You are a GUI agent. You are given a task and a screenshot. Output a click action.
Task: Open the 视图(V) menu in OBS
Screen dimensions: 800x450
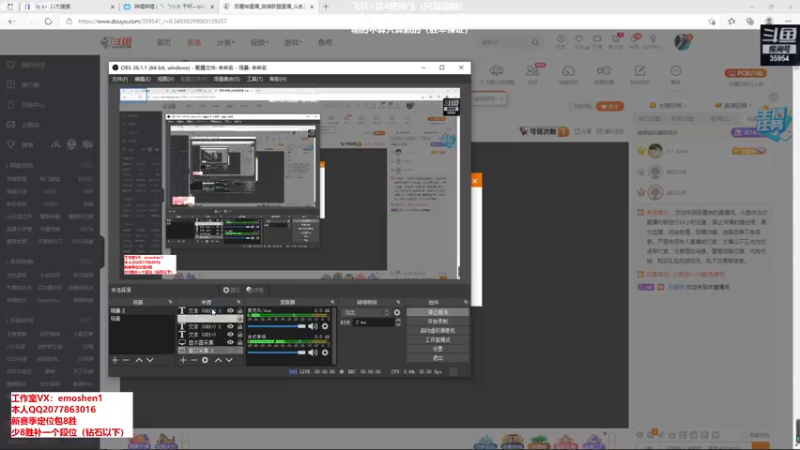point(165,79)
